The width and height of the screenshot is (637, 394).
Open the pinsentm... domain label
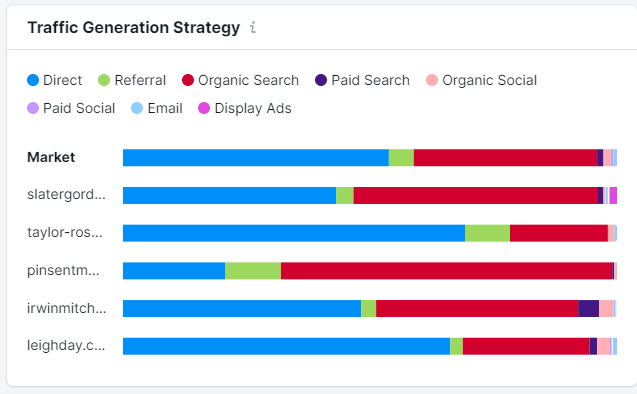tap(63, 270)
